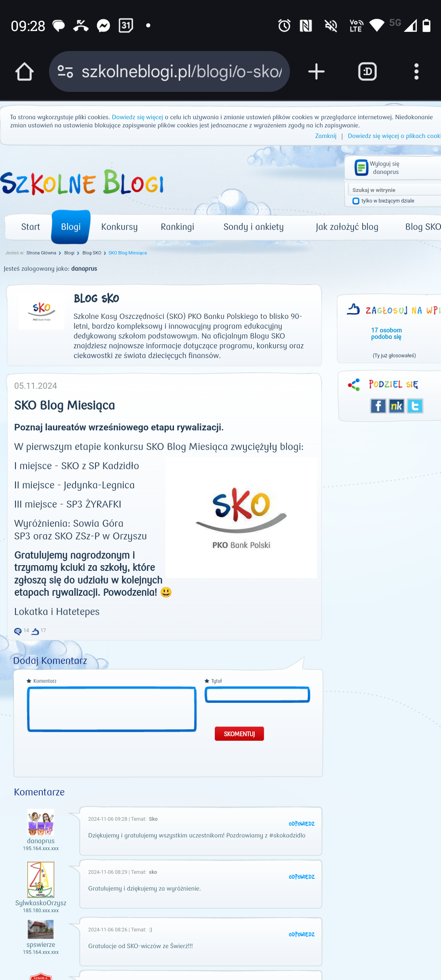Open a new tab with plus icon
This screenshot has width=441, height=980.
tap(316, 72)
